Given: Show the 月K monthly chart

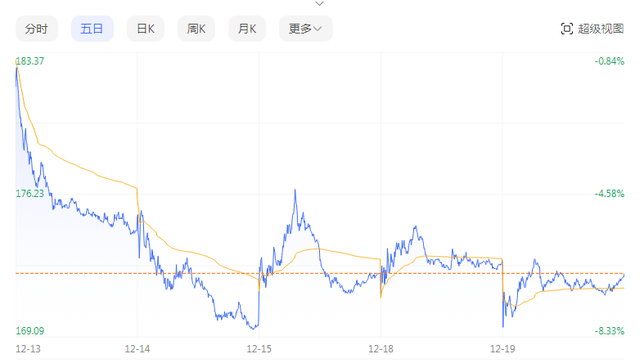Looking at the screenshot, I should tap(247, 29).
